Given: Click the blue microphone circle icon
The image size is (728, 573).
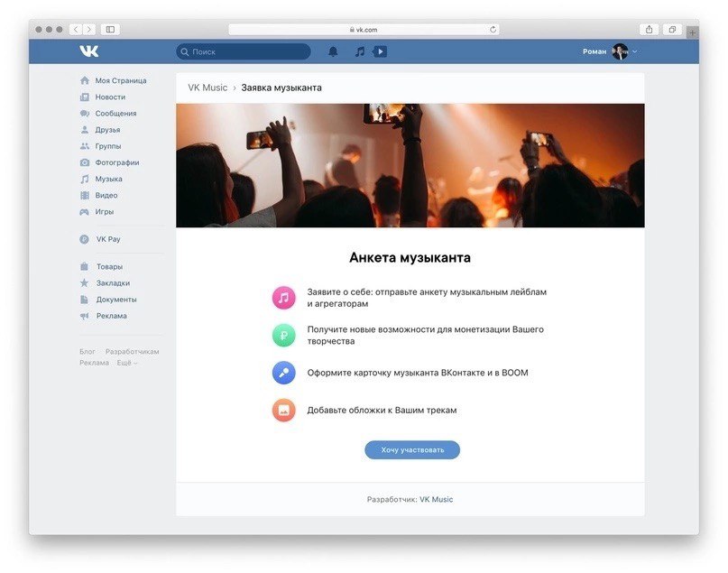Looking at the screenshot, I should click(x=283, y=373).
